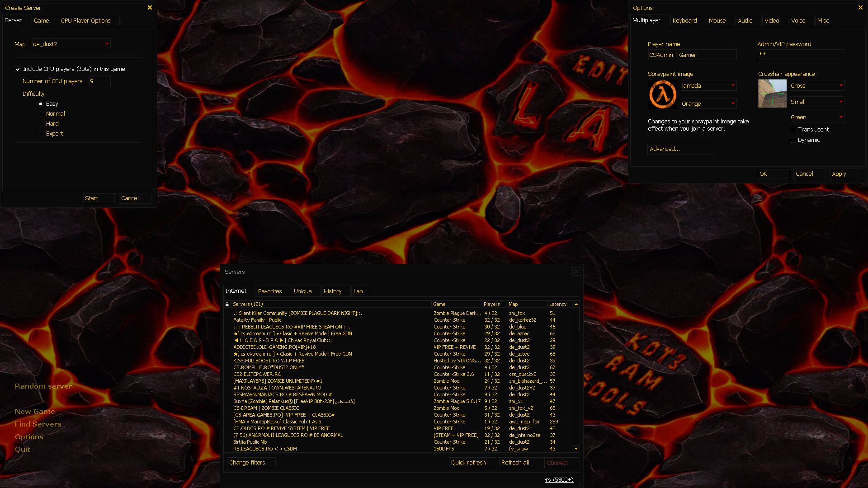This screenshot has height=488, width=868.
Task: Click Find Servers in main menu
Action: pos(38,424)
